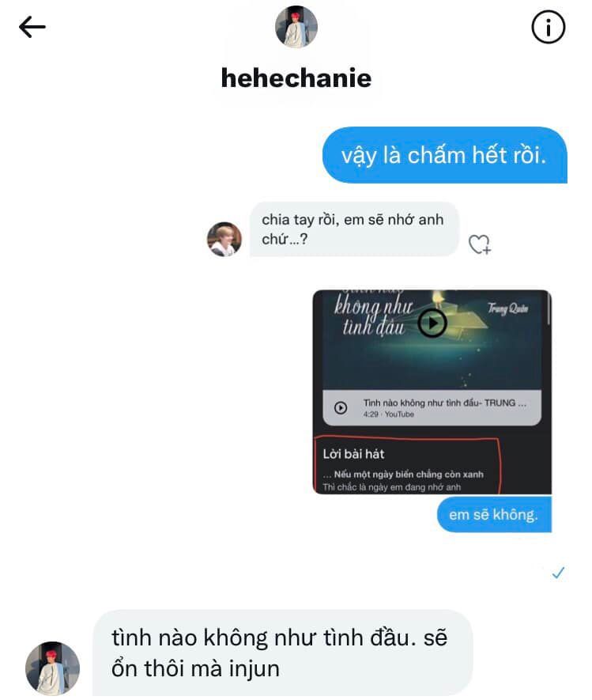592x700 pixels.
Task: Open the "Tình nào không như tình đầu" YouTube link
Action: pos(432,407)
